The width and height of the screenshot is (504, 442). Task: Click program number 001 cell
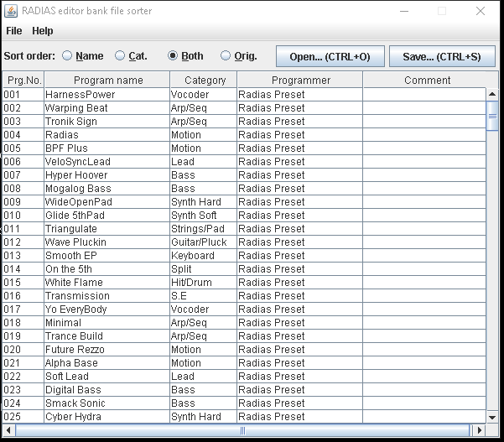click(x=23, y=95)
